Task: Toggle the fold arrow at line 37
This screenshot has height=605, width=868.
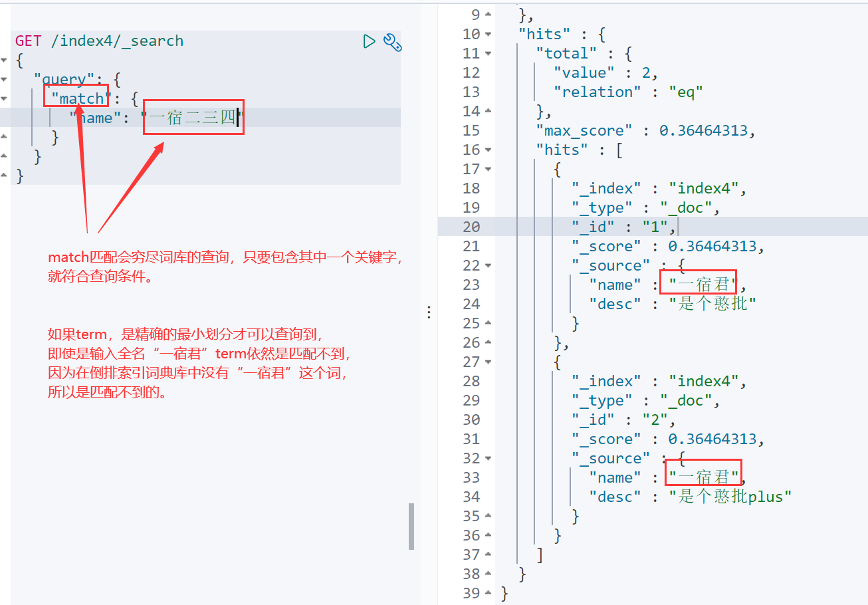Action: (488, 554)
